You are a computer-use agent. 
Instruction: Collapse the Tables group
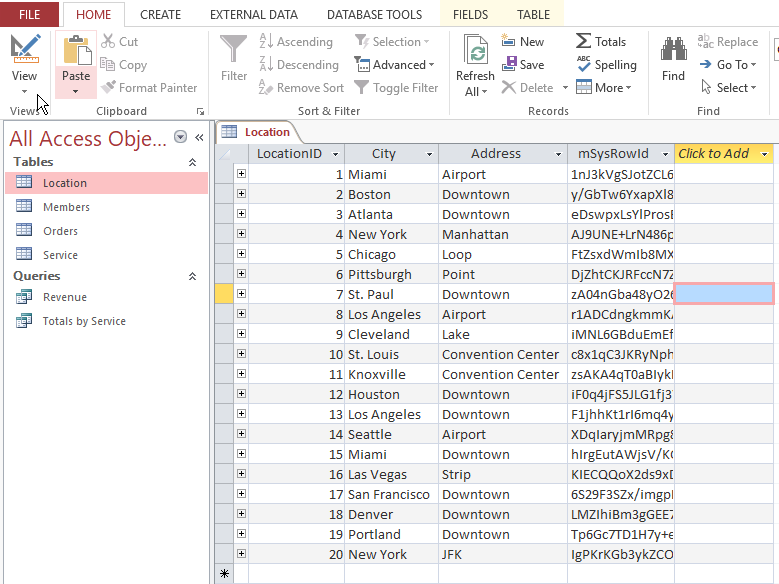point(192,162)
